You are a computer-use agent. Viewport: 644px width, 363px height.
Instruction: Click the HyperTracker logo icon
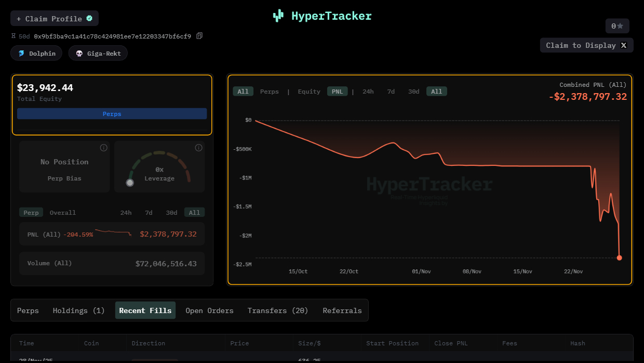tap(278, 16)
